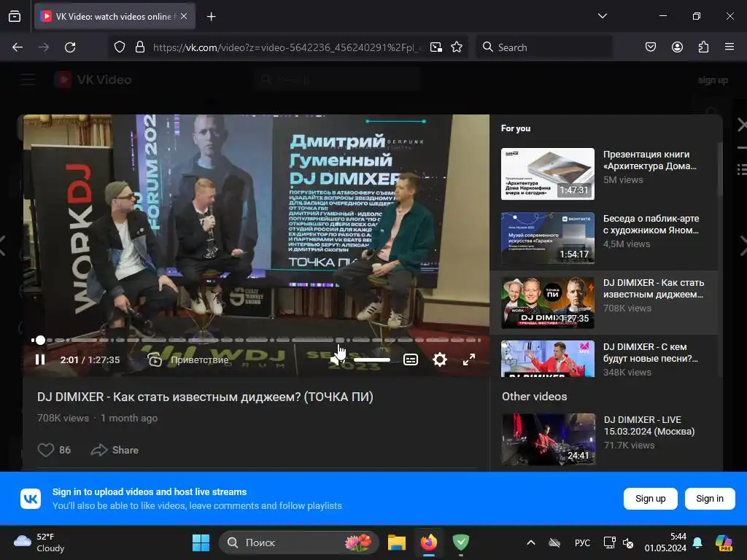
Task: Open Беседа о паблик-арте video title
Action: coord(651,225)
